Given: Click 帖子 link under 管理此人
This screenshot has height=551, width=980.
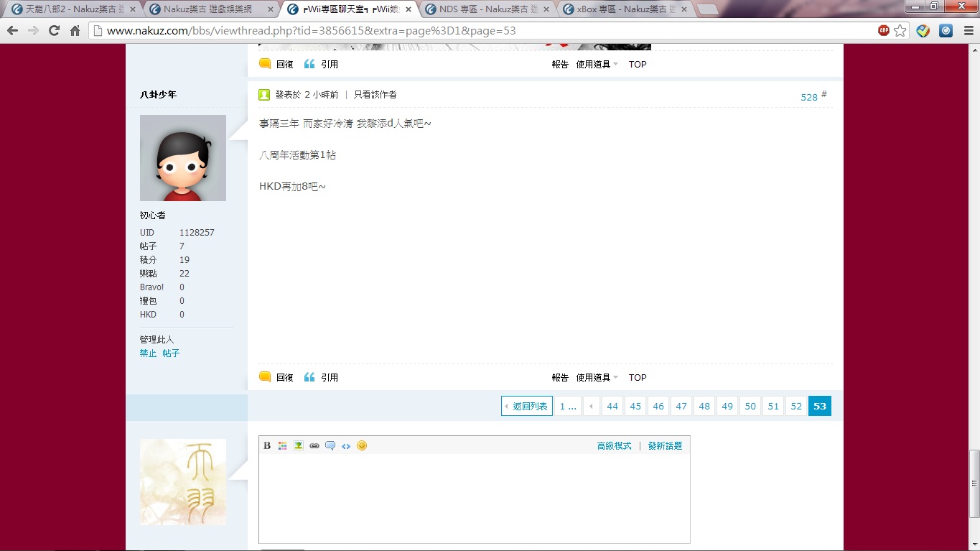Looking at the screenshot, I should 171,353.
